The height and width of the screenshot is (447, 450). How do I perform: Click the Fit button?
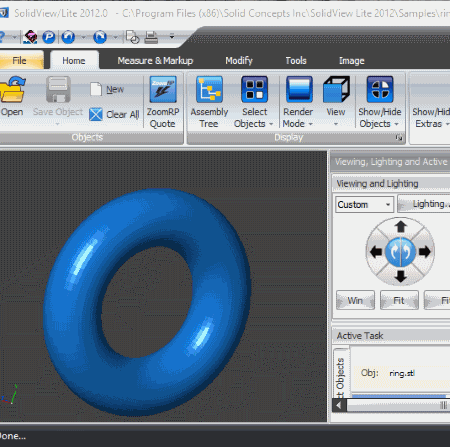399,300
